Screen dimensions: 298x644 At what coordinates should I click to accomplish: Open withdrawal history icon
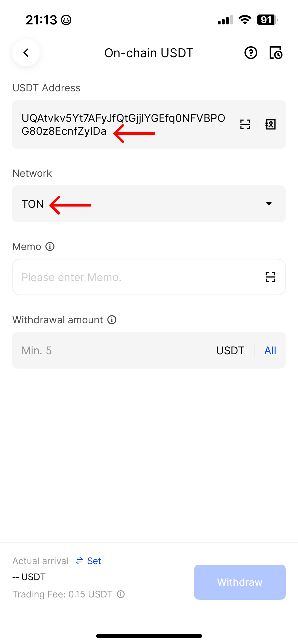coord(276,53)
